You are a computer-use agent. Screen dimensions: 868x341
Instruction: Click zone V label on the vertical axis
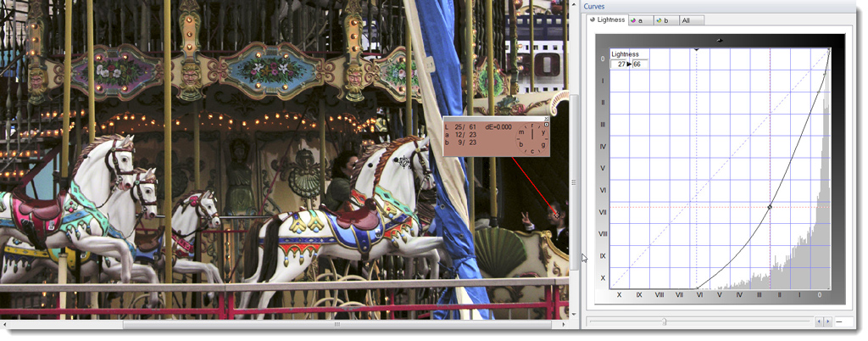click(x=604, y=168)
